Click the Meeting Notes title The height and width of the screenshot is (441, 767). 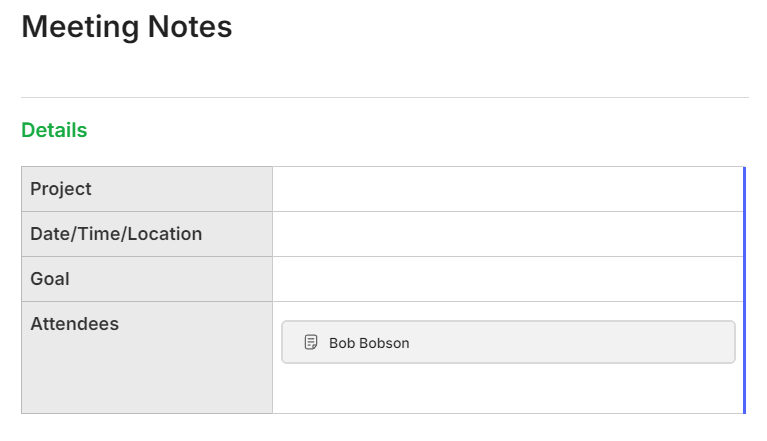pos(127,27)
